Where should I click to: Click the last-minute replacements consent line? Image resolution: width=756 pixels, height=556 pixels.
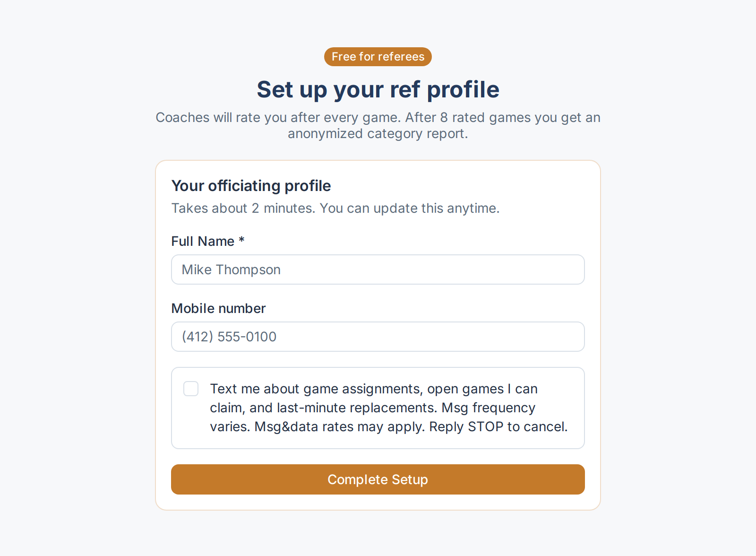373,408
